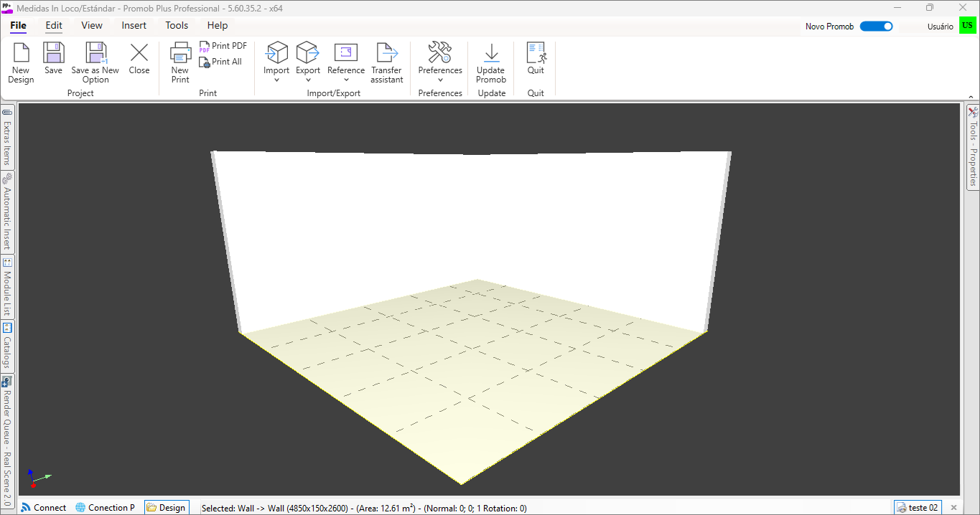The image size is (980, 515).
Task: Launch the Transfer assistant
Action: point(386,54)
